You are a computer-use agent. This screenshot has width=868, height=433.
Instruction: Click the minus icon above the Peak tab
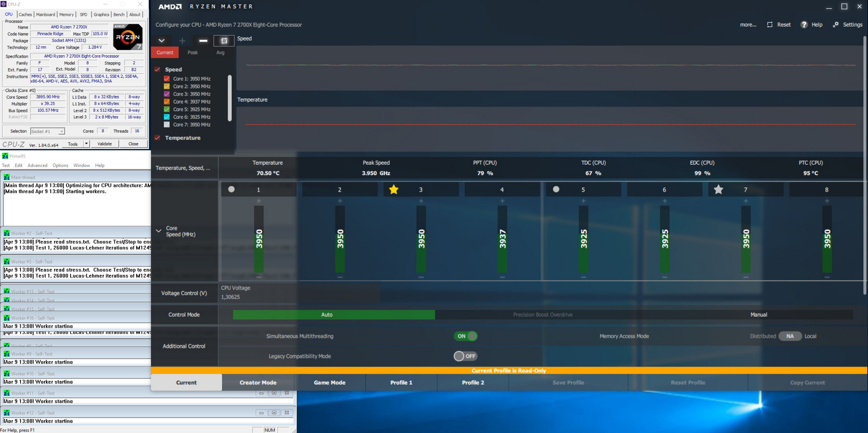click(x=203, y=41)
